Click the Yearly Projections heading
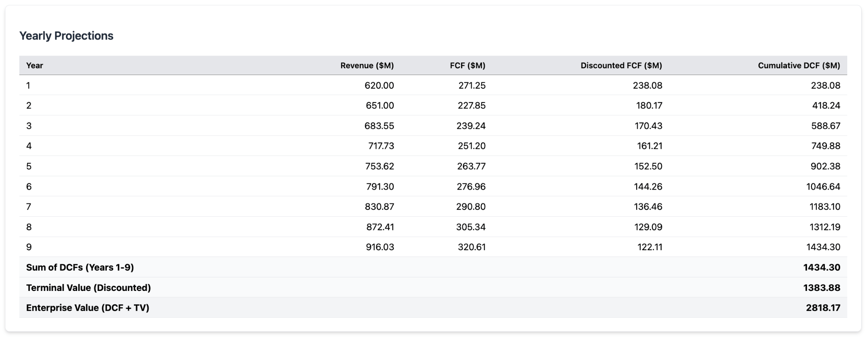868x338 pixels. click(x=66, y=36)
